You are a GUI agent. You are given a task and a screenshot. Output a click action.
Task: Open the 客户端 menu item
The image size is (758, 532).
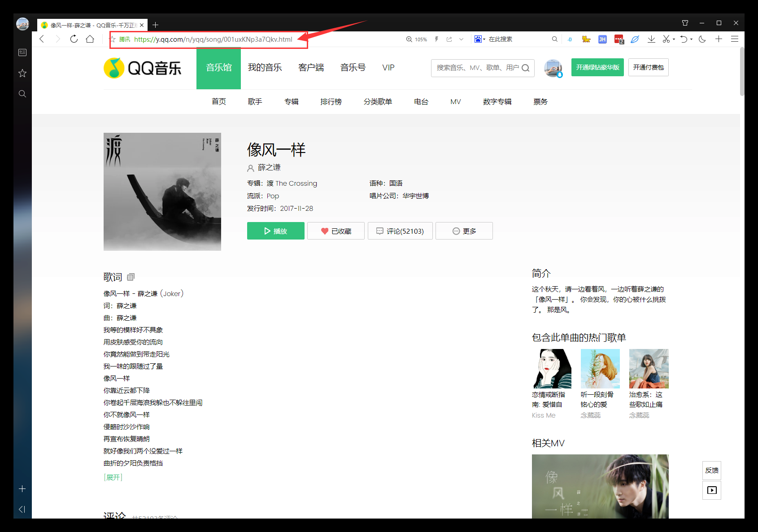[x=311, y=68]
